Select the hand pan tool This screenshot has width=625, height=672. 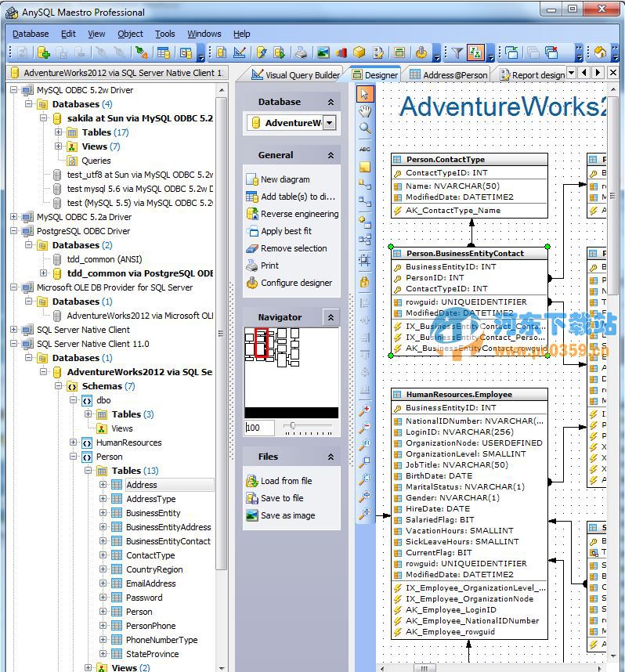coord(365,111)
